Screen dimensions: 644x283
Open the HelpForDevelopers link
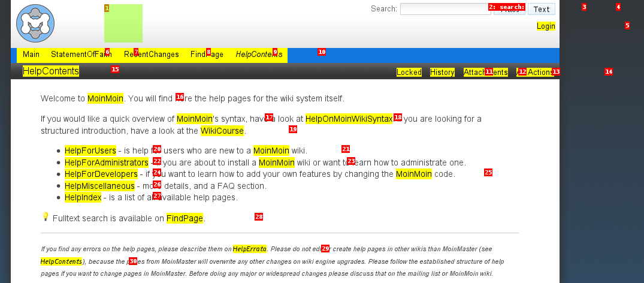(101, 174)
